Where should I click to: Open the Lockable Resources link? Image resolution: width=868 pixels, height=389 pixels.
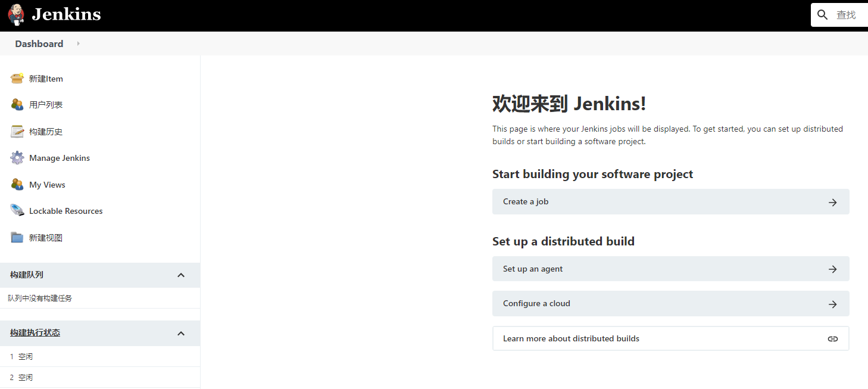pos(66,211)
